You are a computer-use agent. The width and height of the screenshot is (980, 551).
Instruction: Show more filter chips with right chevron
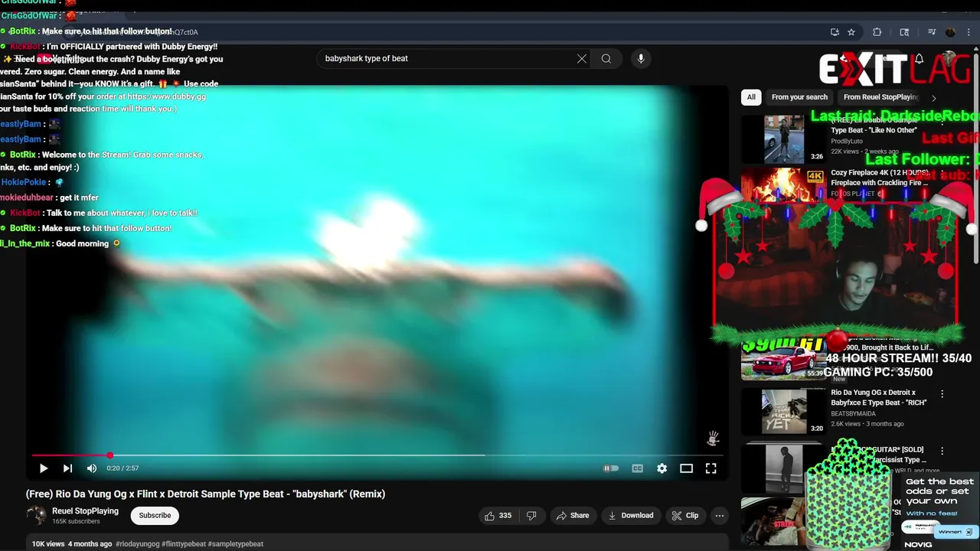[x=933, y=97]
